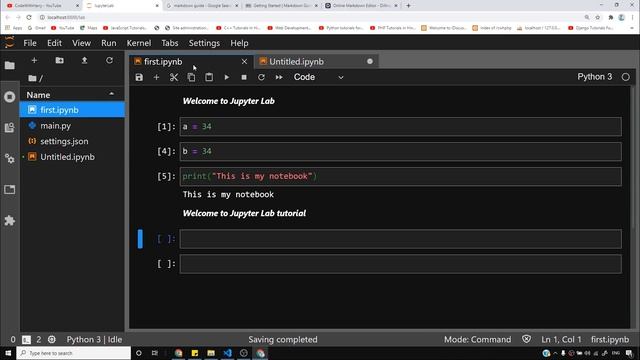640x360 pixels.
Task: Open the cell type Code dropdown
Action: [319, 77]
